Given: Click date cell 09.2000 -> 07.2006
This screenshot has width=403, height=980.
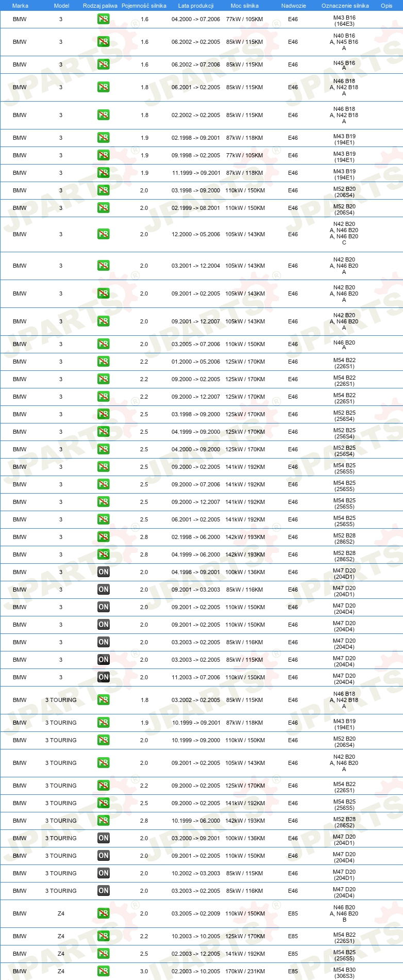Looking at the screenshot, I should 196,484.
